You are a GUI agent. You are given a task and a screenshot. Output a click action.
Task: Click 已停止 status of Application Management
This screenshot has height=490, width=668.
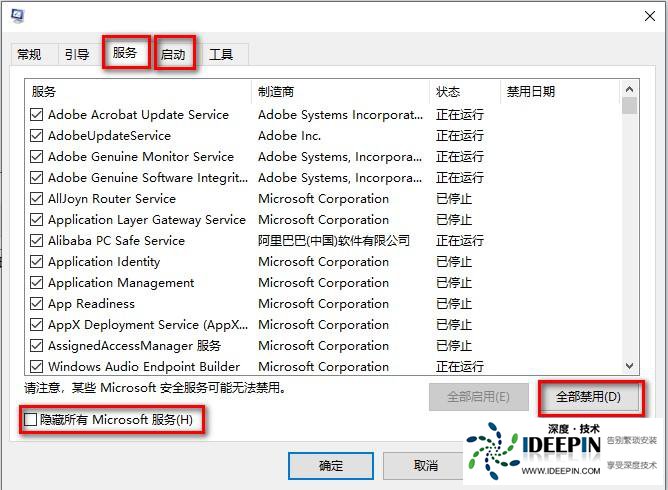click(x=454, y=282)
